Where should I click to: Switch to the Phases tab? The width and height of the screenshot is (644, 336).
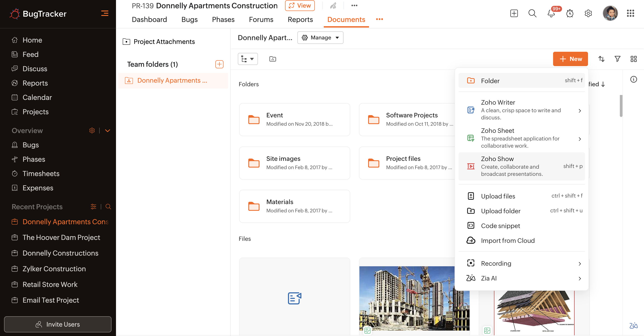coord(223,19)
